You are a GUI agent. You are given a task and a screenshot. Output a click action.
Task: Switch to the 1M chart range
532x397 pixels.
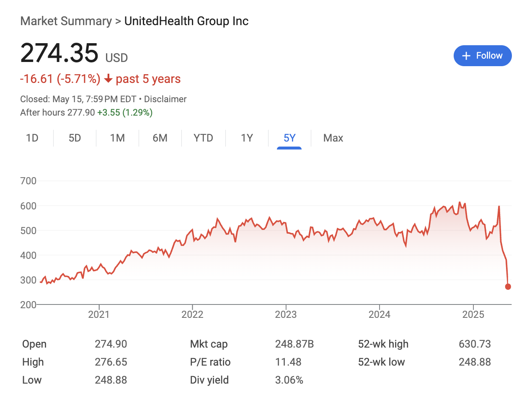tap(117, 138)
